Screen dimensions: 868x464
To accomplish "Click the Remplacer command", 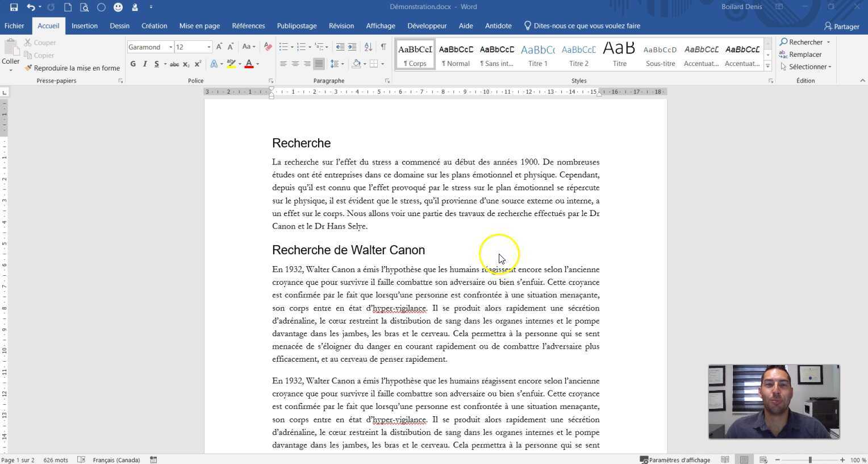I will (x=806, y=54).
